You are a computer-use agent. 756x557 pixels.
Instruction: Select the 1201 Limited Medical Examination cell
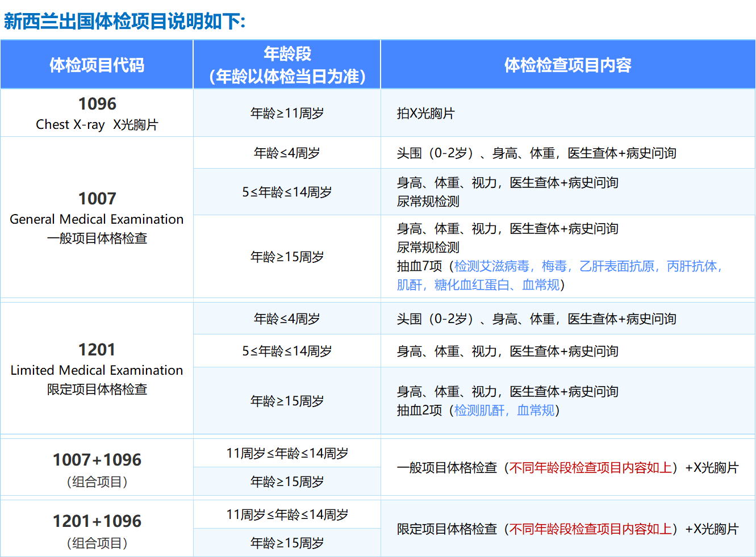click(97, 369)
